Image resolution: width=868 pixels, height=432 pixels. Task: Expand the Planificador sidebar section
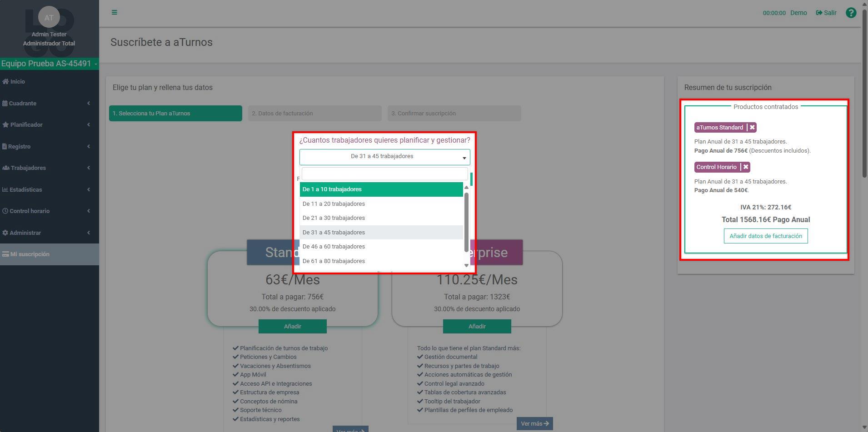(x=26, y=125)
